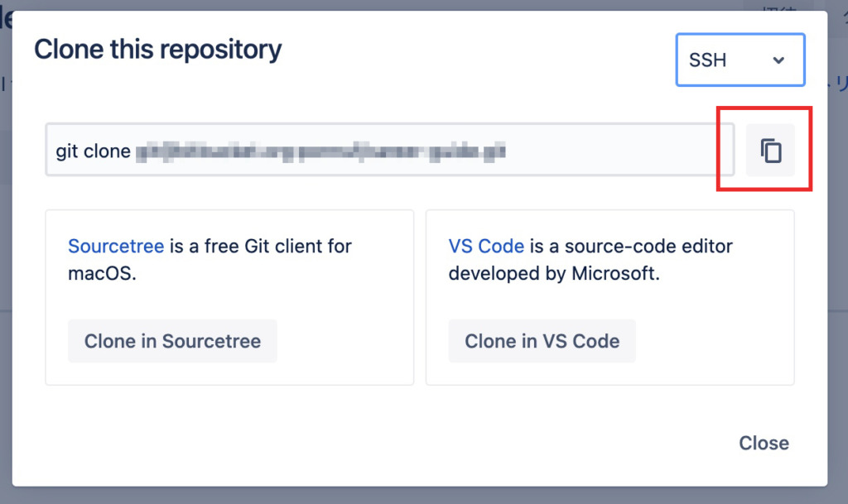This screenshot has width=848, height=504.
Task: Select the blurred repository URL text
Action: (320, 151)
